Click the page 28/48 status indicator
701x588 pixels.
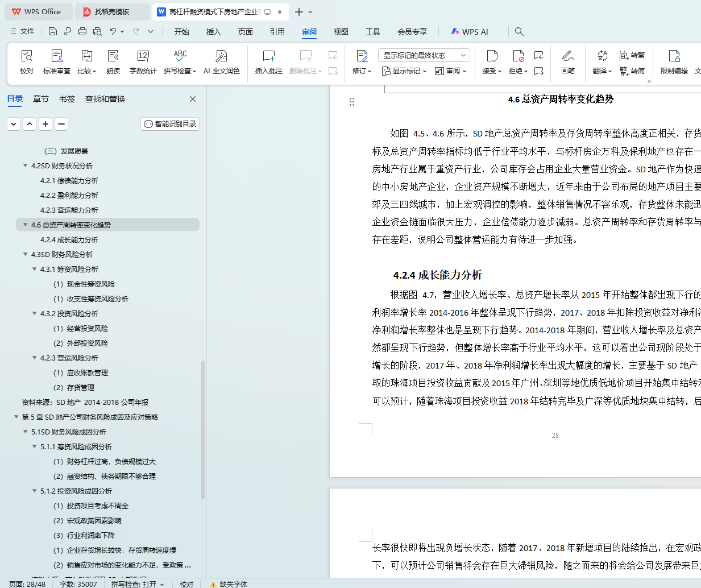(x=27, y=584)
